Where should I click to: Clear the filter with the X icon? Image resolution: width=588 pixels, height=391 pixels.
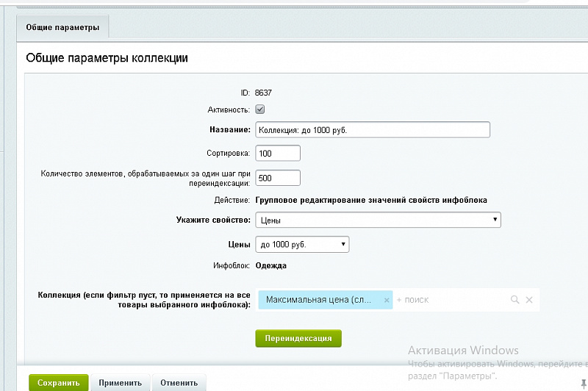click(x=529, y=300)
